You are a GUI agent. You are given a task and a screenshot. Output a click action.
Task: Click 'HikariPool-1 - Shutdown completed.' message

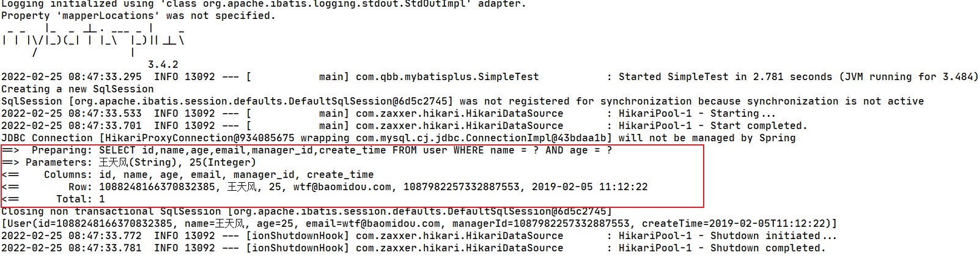point(721,248)
